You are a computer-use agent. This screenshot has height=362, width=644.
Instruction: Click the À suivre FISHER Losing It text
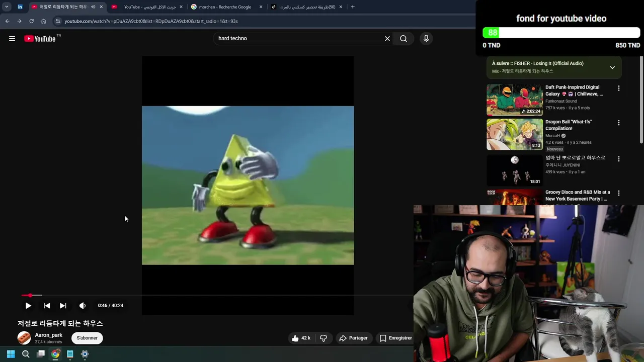(x=538, y=63)
